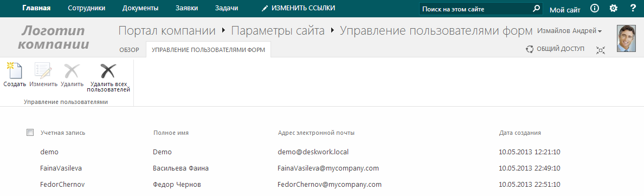Open the info circle icon
The image size is (644, 196).
coord(594,8)
